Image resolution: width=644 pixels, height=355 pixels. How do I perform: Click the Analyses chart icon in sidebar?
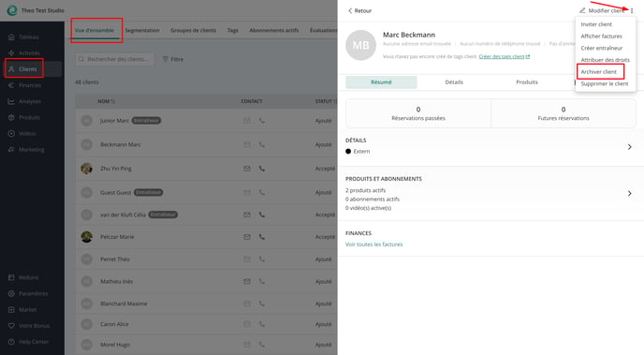[11, 101]
